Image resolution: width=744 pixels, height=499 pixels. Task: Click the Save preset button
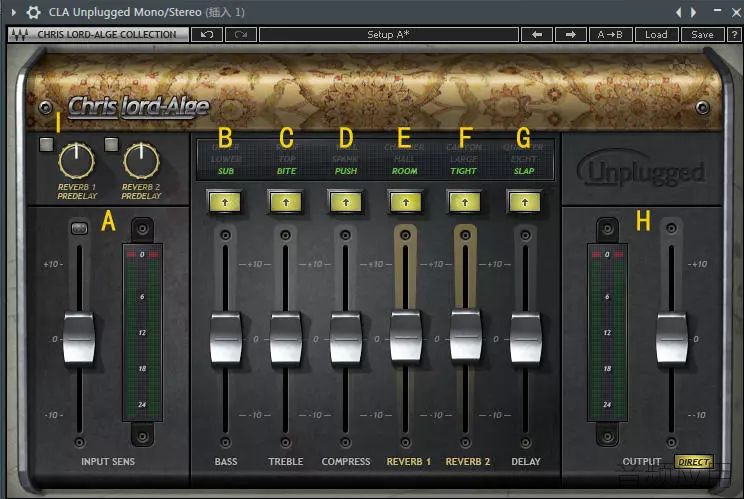(x=702, y=35)
